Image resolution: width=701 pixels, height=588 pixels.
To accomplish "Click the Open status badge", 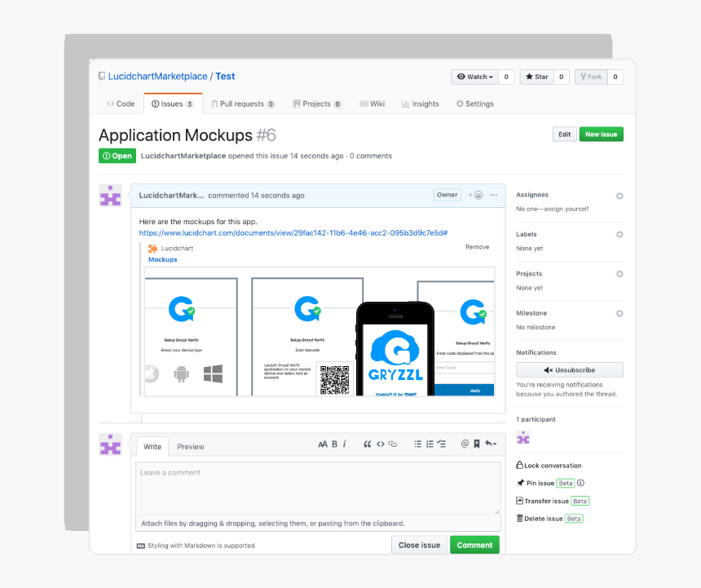I will coord(117,156).
